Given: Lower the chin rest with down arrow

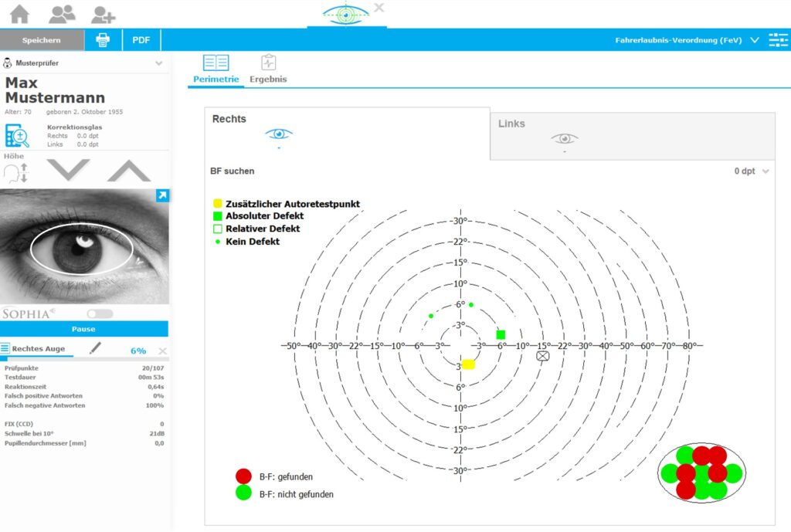Looking at the screenshot, I should click(x=68, y=170).
